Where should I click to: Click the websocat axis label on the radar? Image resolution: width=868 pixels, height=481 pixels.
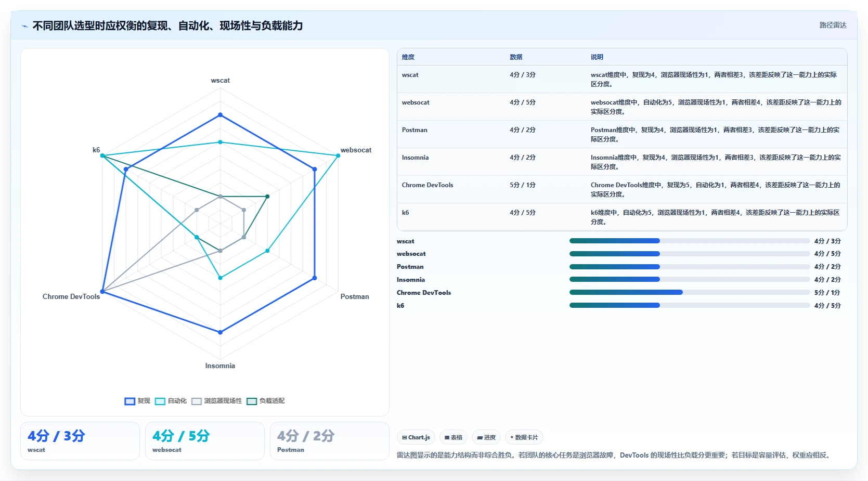click(356, 150)
